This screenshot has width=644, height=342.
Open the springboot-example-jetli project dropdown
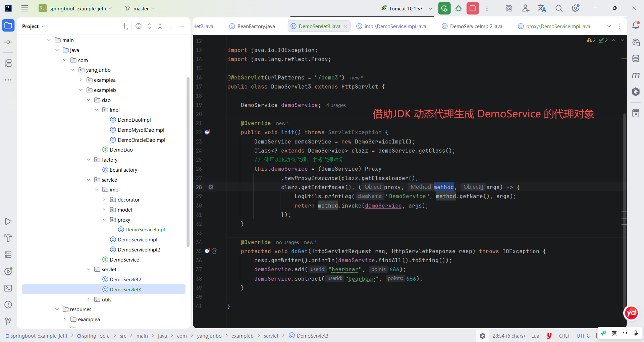[75, 8]
